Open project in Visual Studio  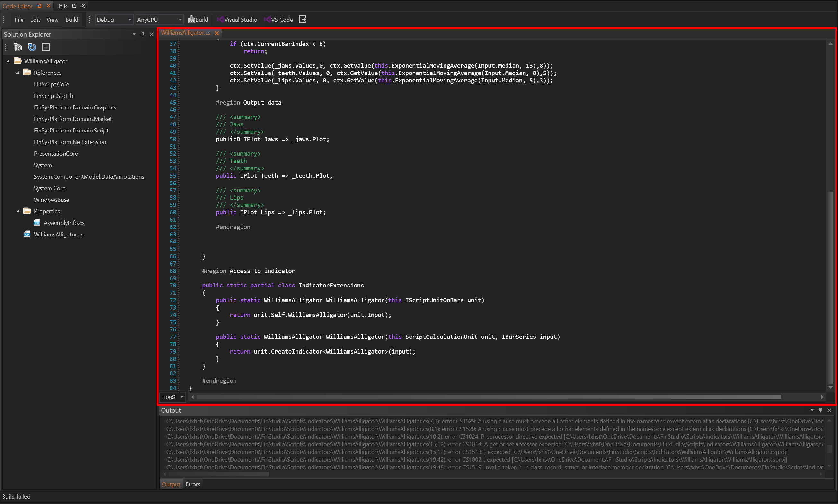point(237,20)
